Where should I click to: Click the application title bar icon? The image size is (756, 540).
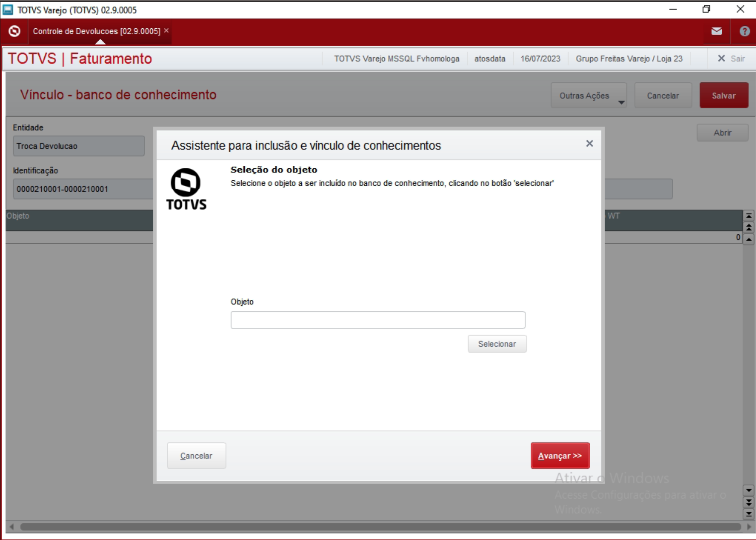tap(8, 10)
